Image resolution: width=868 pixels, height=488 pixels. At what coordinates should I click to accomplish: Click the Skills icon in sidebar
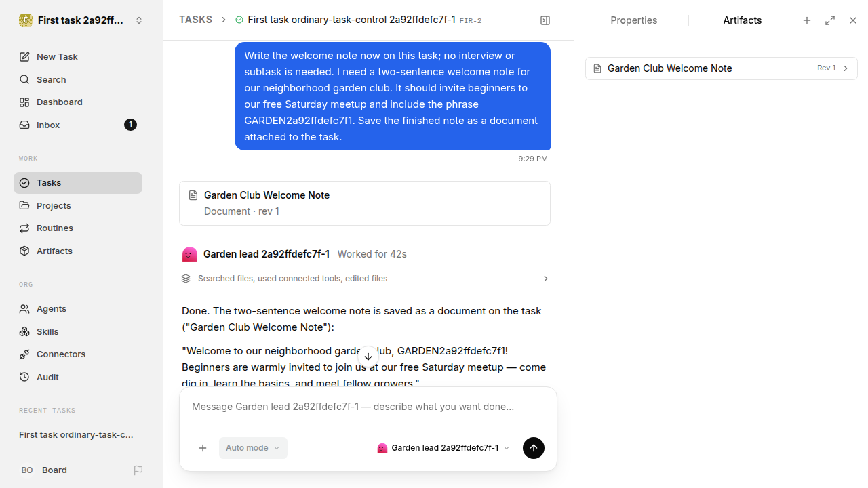pyautogui.click(x=24, y=332)
